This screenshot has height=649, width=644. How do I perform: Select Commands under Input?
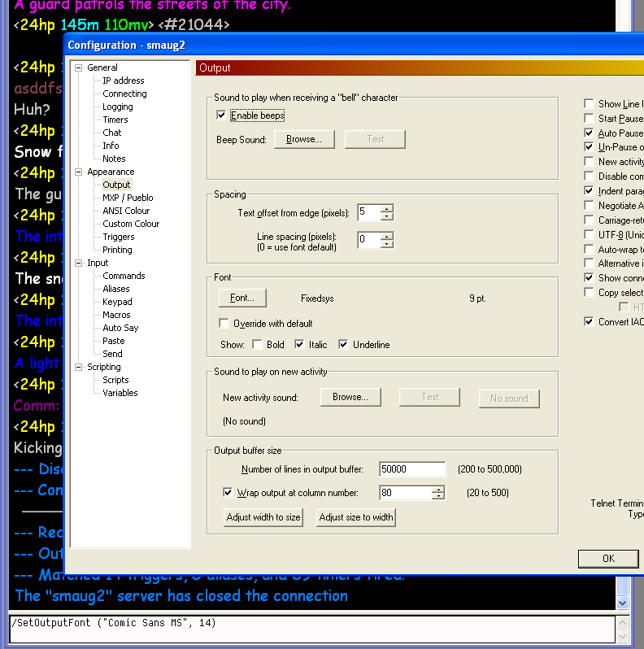point(124,276)
